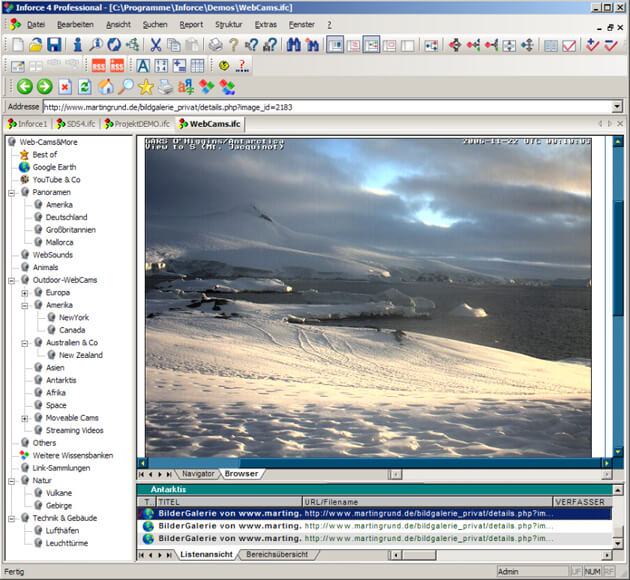Image resolution: width=630 pixels, height=580 pixels.
Task: Expand the Europa tree node
Action: pos(24,293)
